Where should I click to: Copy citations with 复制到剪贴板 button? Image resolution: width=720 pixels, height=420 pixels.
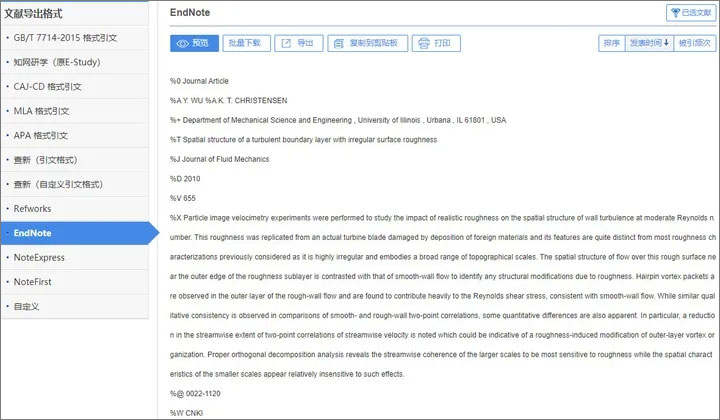(367, 43)
